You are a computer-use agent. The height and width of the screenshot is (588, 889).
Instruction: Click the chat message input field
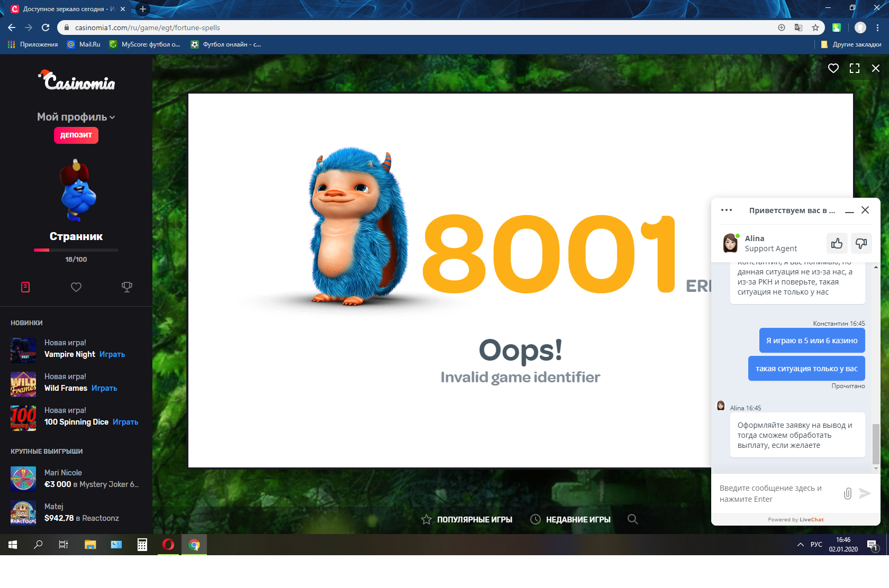[776, 493]
